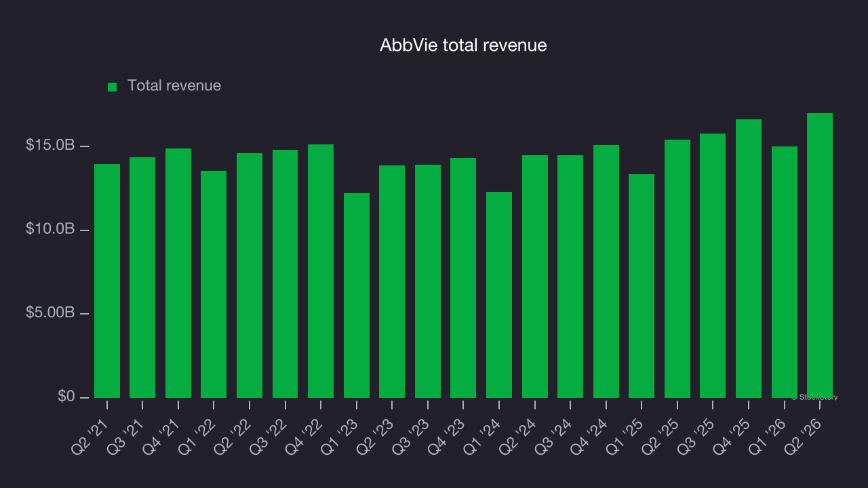Pick the revenue bar for Q3 '23
Screen dimensions: 868x488
click(x=428, y=281)
